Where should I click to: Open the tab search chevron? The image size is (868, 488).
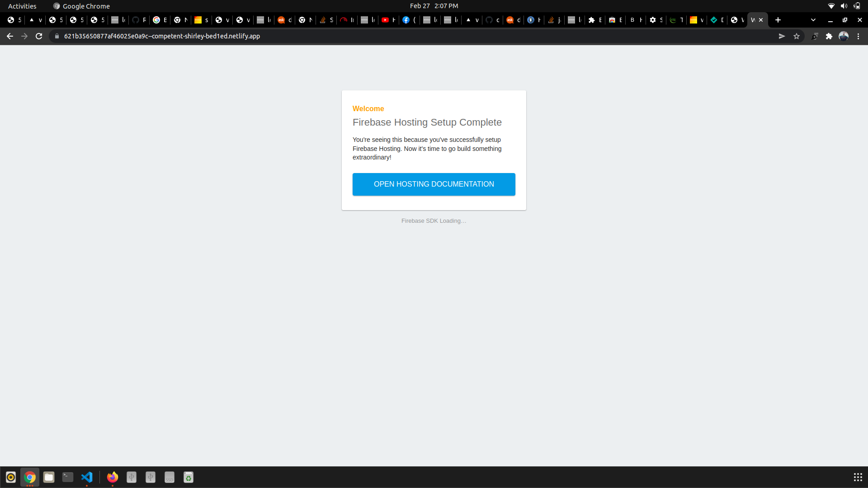click(813, 20)
